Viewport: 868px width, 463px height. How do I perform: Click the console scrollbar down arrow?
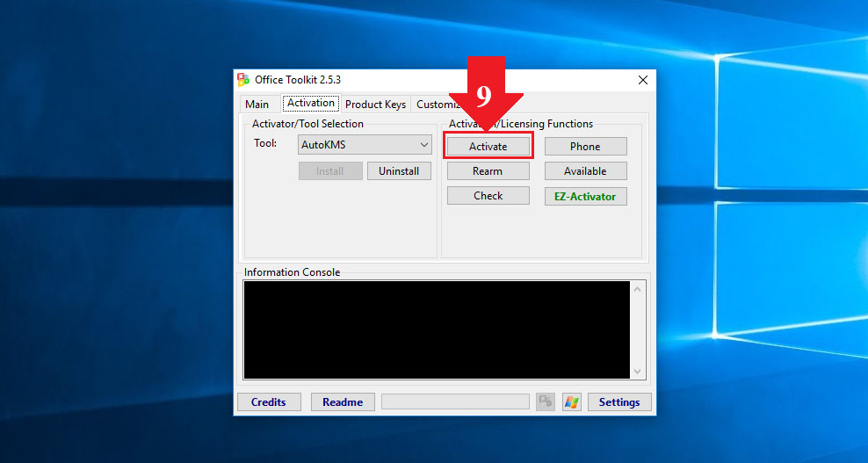tap(638, 372)
